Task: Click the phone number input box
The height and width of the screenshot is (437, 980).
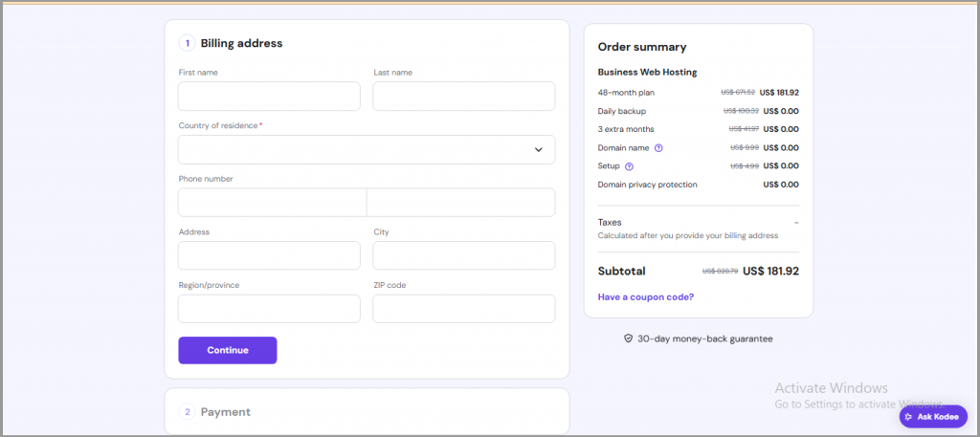Action: coord(460,203)
